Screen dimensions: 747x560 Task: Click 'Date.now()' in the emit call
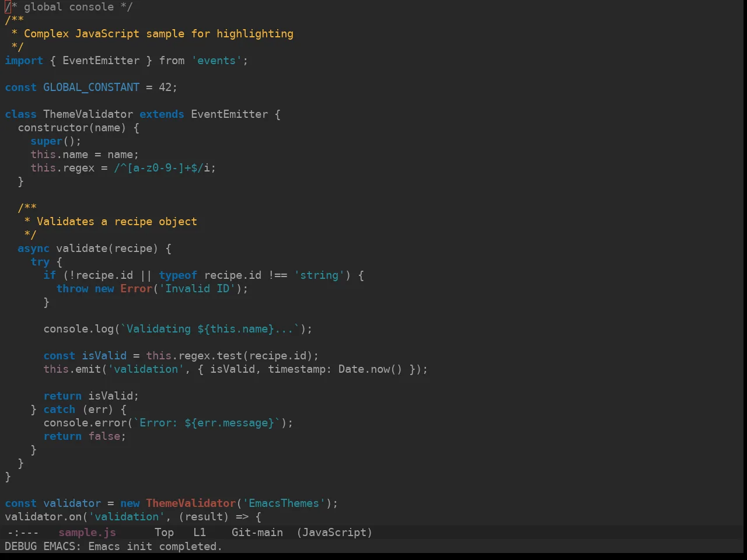(x=371, y=369)
